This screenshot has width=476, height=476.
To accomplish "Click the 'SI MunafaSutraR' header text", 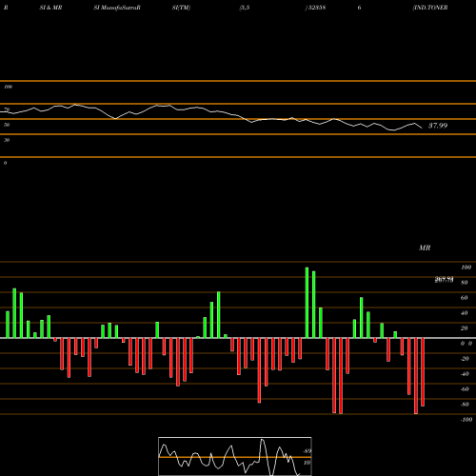I will [x=117, y=8].
